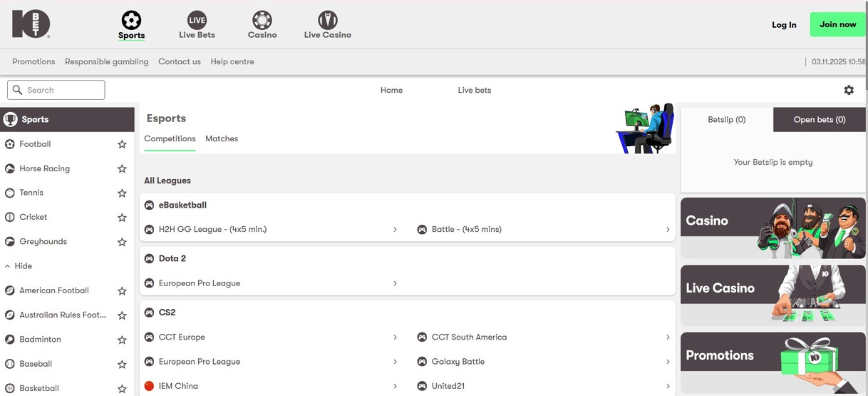Viewport: 868px width, 396px height.
Task: Open the Responsible gambling link
Action: tap(107, 61)
